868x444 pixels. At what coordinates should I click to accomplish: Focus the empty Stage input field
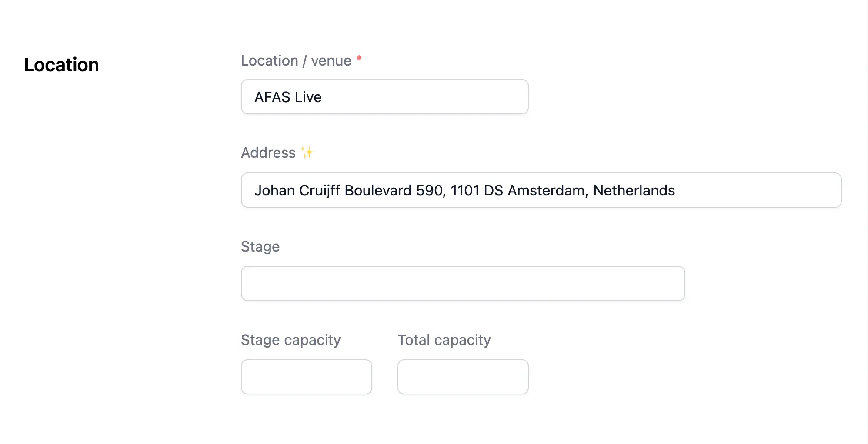(x=463, y=283)
